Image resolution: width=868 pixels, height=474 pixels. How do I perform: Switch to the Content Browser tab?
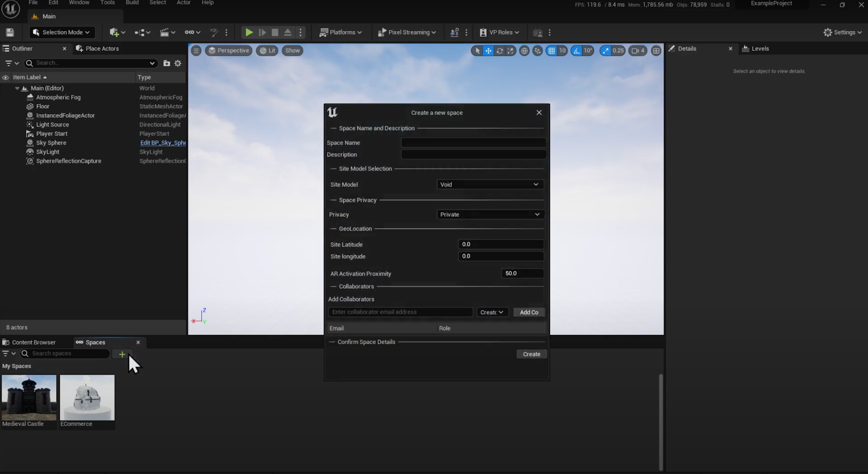pyautogui.click(x=34, y=343)
